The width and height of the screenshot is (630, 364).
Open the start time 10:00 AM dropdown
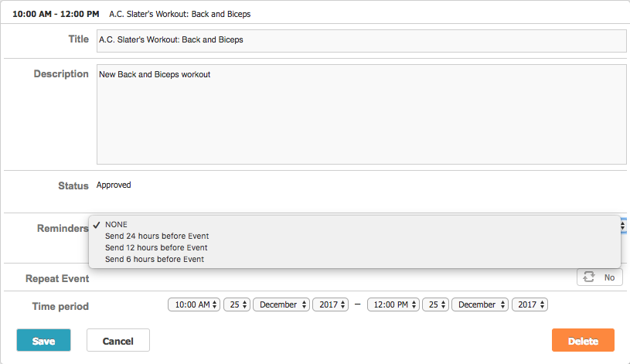coord(194,304)
